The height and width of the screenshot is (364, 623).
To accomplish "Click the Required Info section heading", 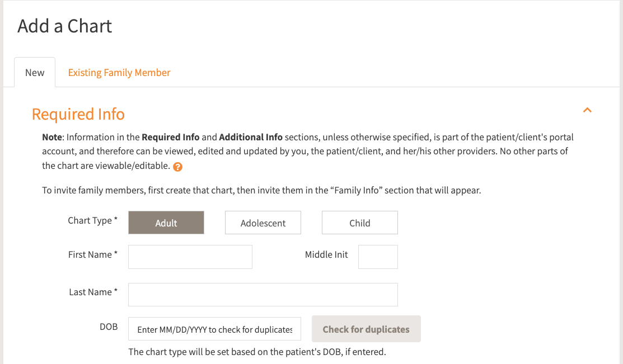I will click(x=78, y=114).
